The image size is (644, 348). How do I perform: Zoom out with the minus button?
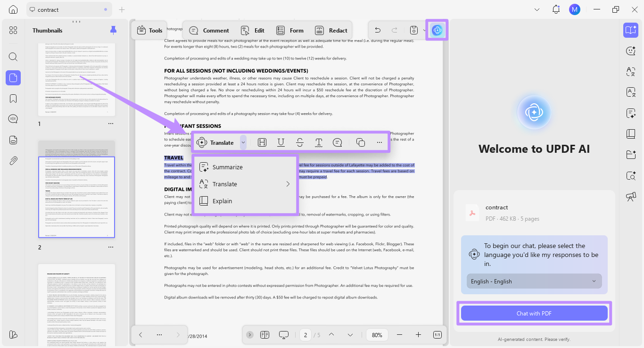399,335
